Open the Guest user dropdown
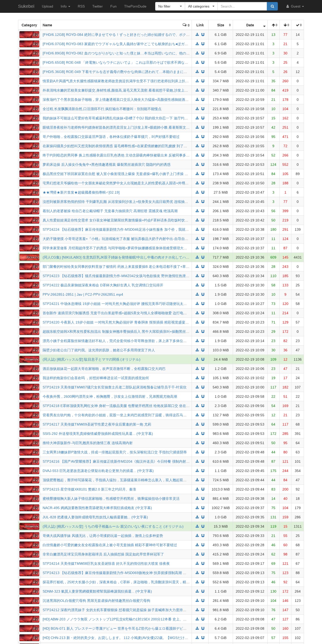 click(x=295, y=6)
